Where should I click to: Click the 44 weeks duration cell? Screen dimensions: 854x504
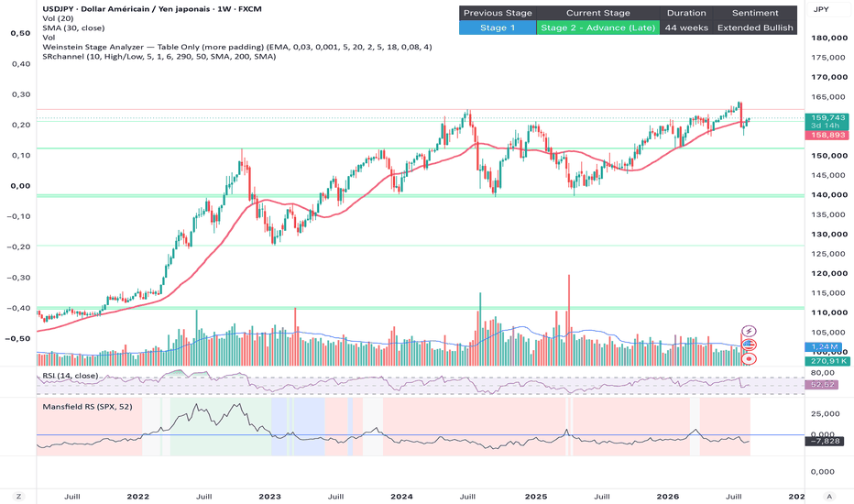point(686,27)
